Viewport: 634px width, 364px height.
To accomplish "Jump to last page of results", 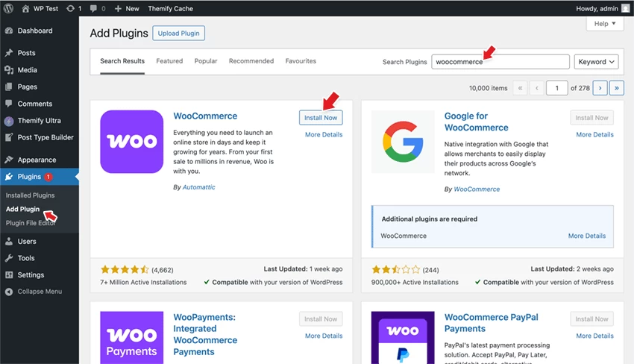I will click(617, 88).
